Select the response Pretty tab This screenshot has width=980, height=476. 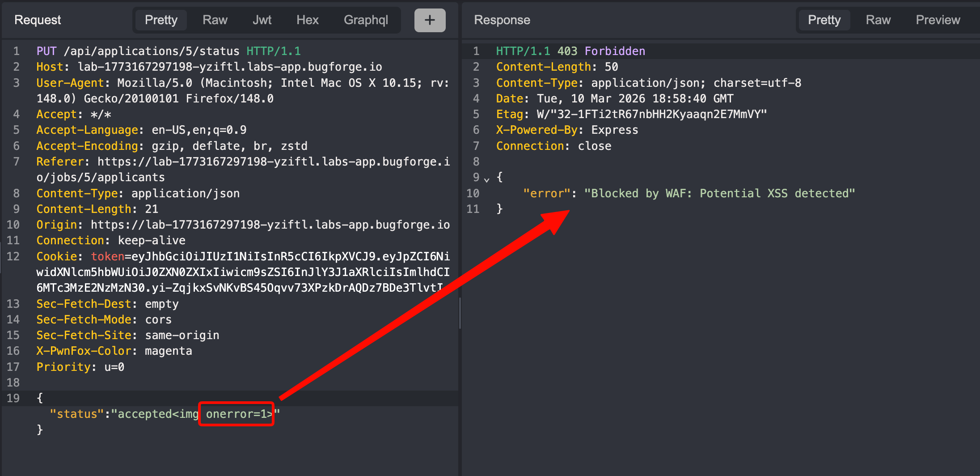(x=824, y=20)
